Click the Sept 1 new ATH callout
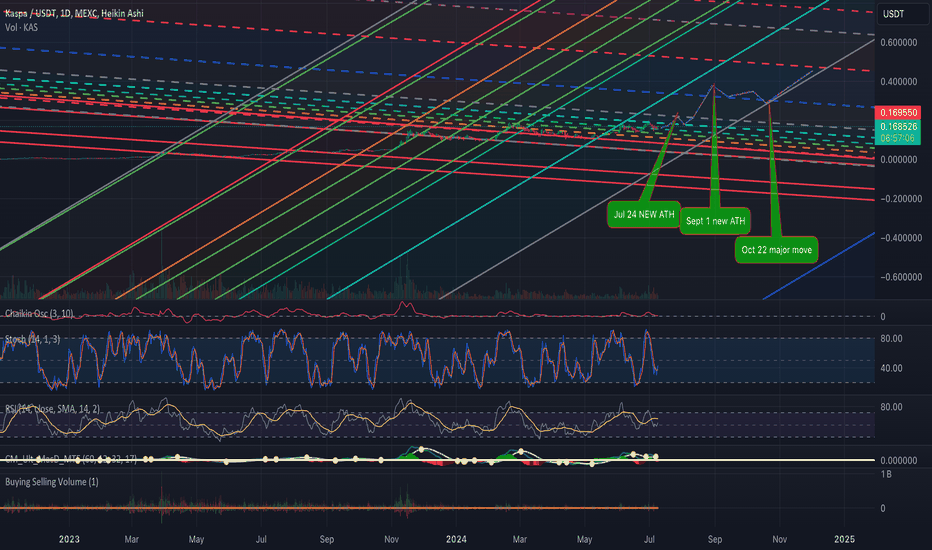 coord(715,221)
